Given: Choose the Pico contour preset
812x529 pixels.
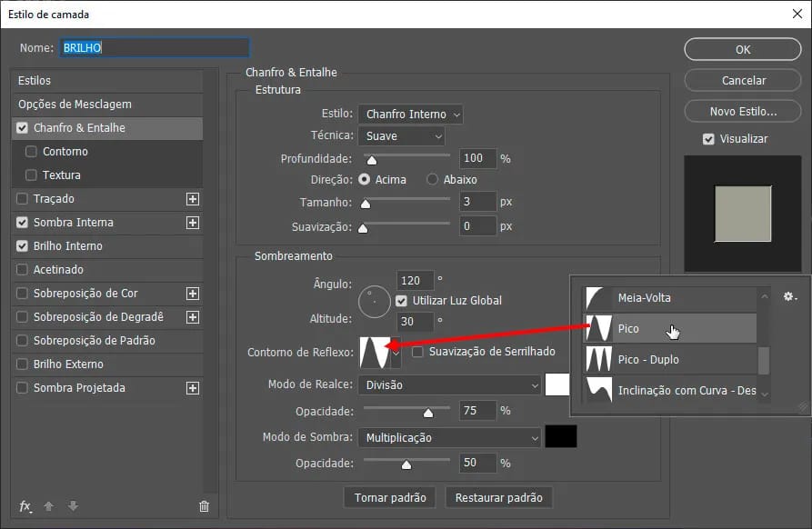Looking at the screenshot, I should [x=670, y=328].
